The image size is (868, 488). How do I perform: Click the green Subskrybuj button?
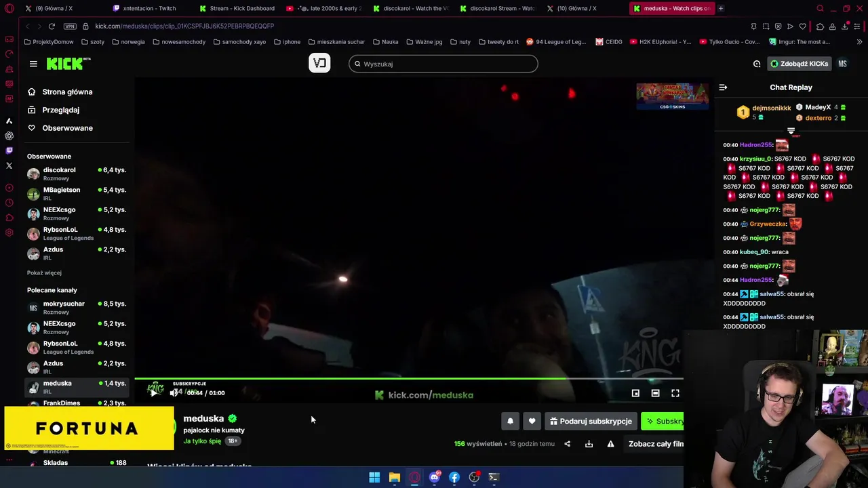tap(663, 421)
